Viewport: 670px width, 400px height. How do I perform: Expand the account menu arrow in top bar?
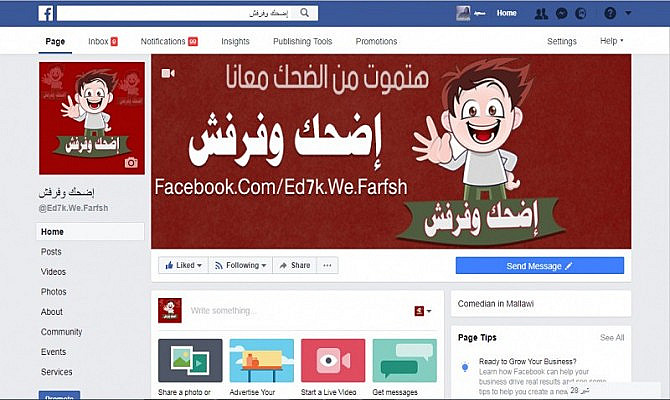628,13
